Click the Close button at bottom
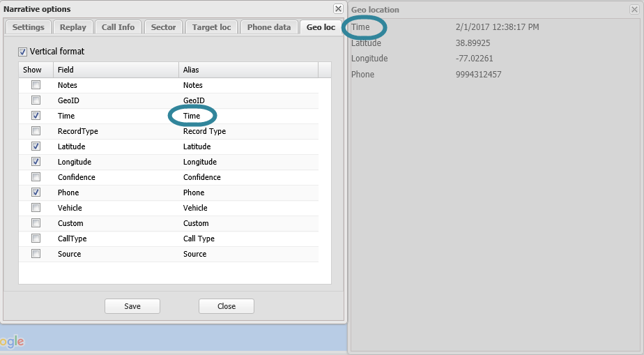 [226, 306]
